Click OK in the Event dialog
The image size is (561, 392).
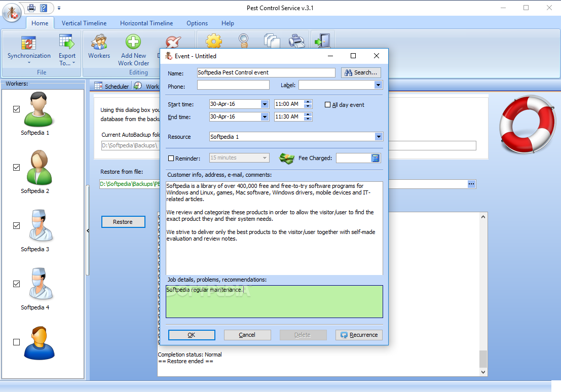pyautogui.click(x=192, y=335)
